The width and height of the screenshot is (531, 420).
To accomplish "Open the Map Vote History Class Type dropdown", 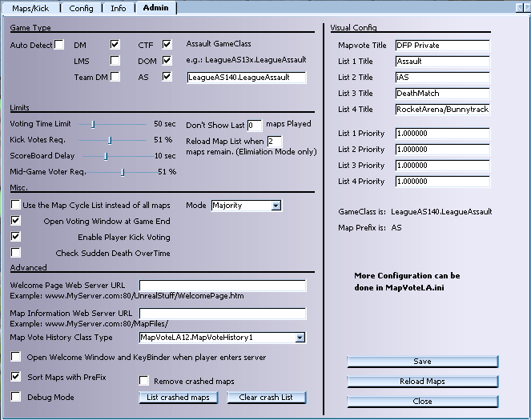I will click(x=223, y=338).
